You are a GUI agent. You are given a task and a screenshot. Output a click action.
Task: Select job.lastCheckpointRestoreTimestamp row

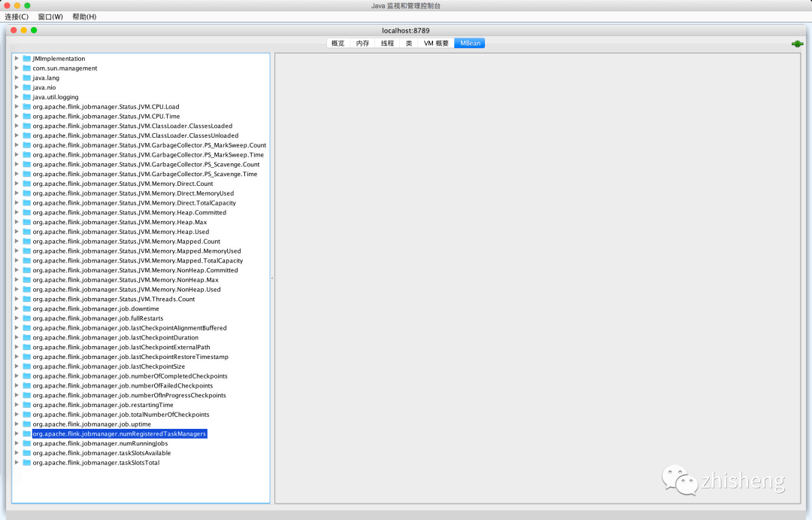131,357
